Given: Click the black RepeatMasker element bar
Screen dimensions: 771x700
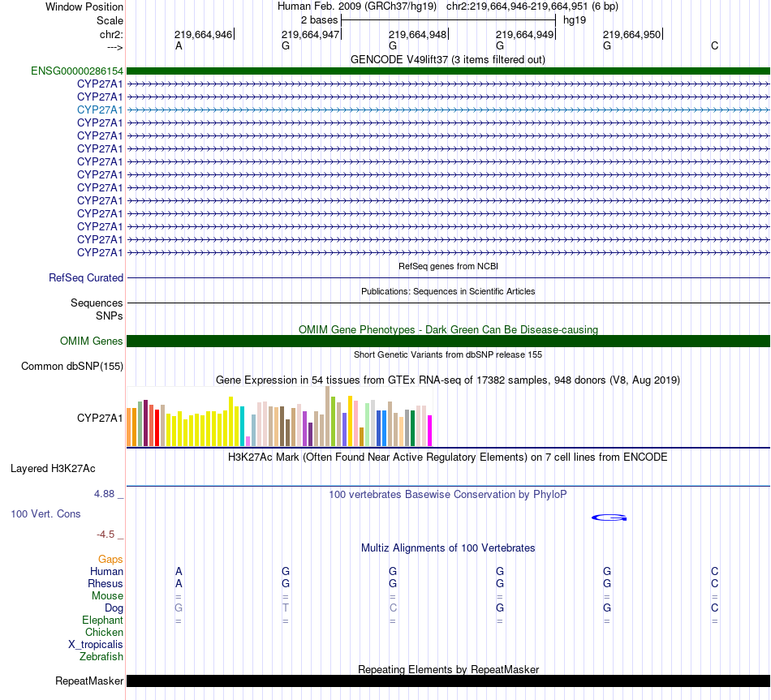Looking at the screenshot, I should (x=448, y=681).
